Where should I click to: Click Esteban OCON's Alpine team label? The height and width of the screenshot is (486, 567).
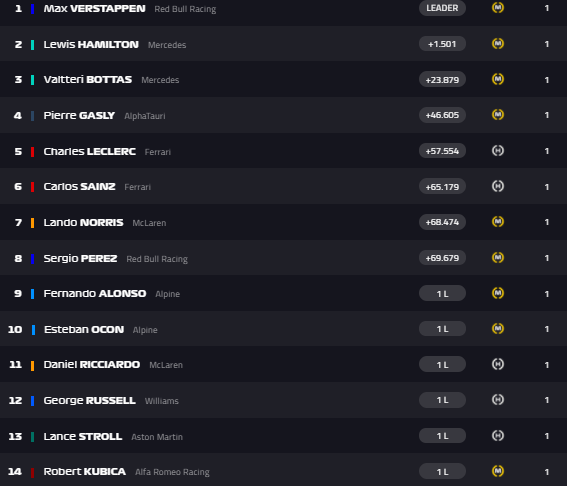145,330
